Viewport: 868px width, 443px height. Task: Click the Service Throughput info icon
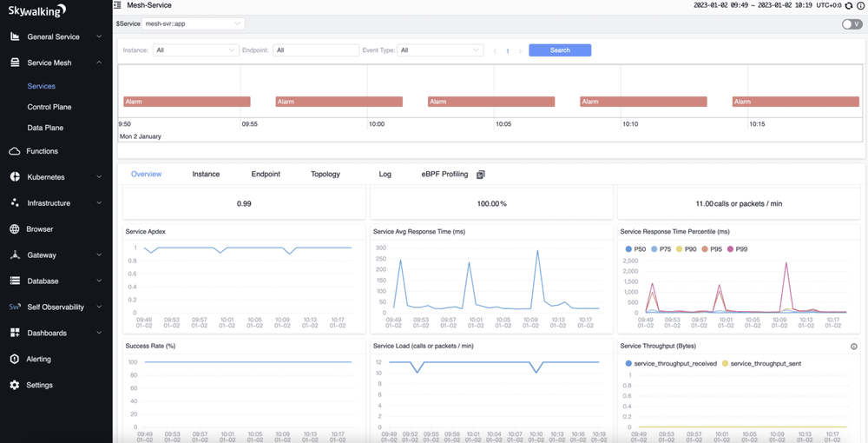point(853,347)
